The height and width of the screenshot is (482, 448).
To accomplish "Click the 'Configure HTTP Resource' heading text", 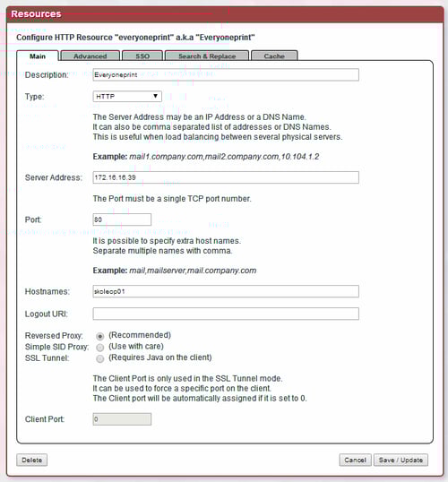I will [135, 38].
